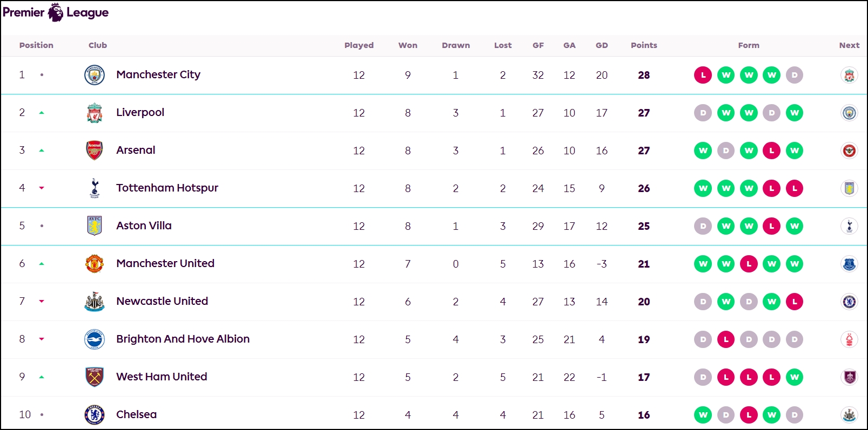This screenshot has height=430, width=868.
Task: Click Tottenham's red downward position arrow
Action: click(42, 188)
